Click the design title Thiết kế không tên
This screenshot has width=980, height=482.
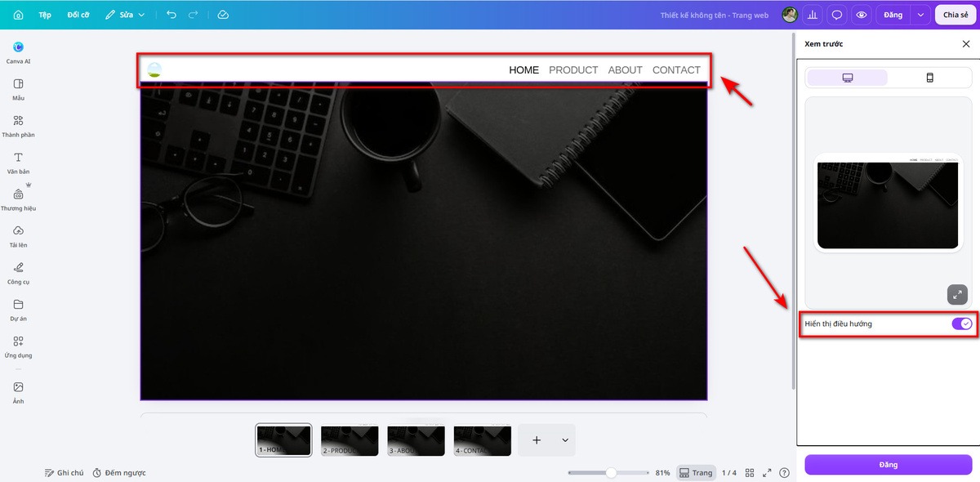715,15
